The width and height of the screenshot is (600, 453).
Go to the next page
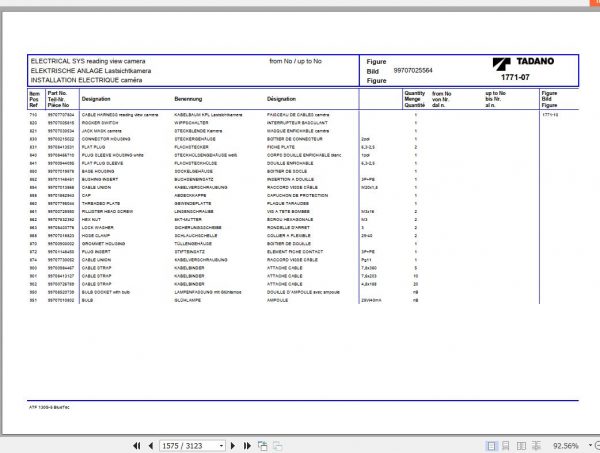pyautogui.click(x=233, y=446)
